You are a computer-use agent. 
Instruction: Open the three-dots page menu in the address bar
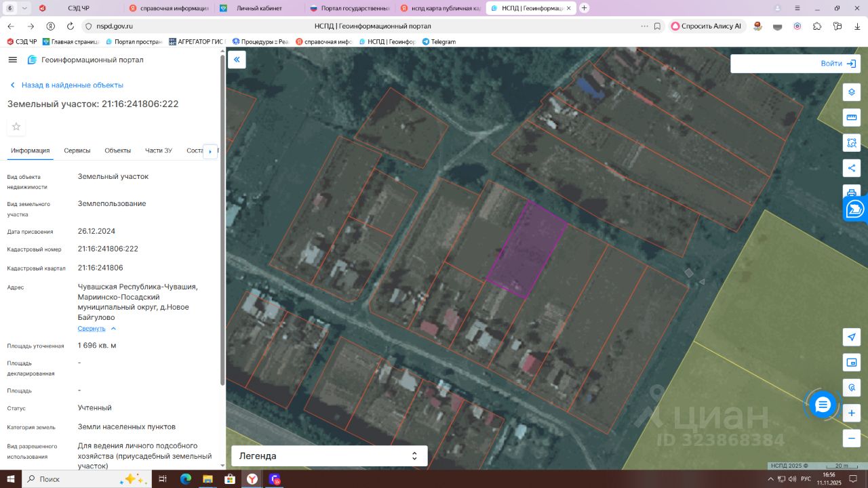coord(644,26)
